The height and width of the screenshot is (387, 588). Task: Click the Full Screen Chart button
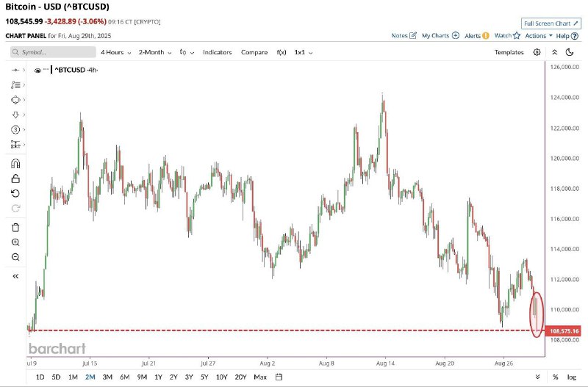551,23
